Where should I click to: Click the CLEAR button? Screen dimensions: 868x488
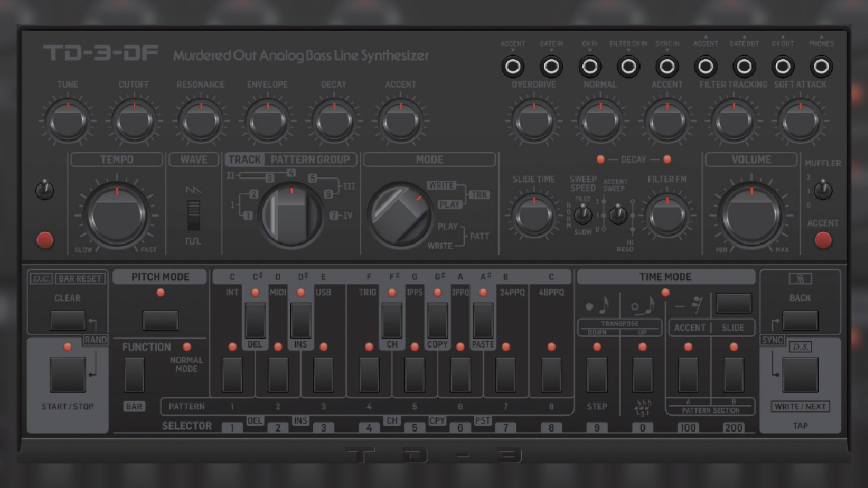pyautogui.click(x=68, y=320)
